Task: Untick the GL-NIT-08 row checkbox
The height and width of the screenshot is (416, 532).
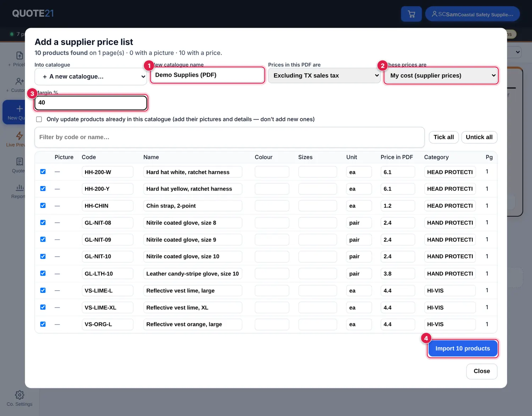Action: [43, 223]
